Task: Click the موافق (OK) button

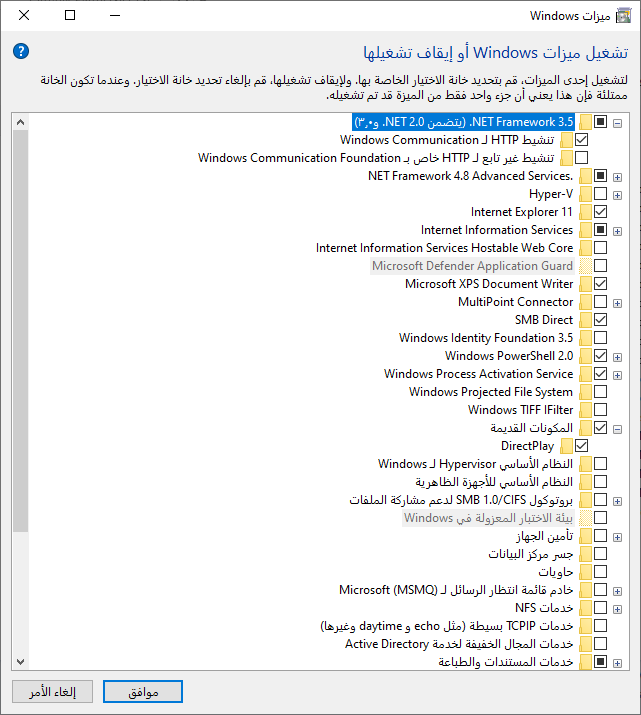Action: click(x=143, y=692)
